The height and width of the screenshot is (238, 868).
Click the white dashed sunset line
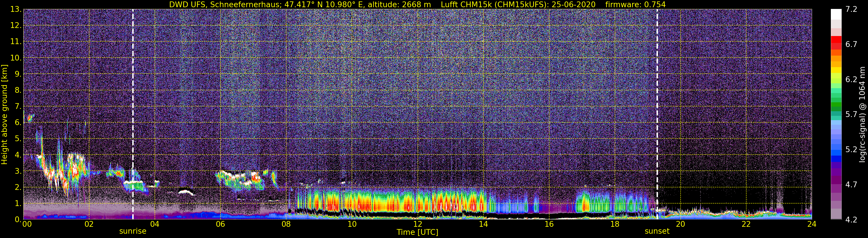[x=657, y=114]
